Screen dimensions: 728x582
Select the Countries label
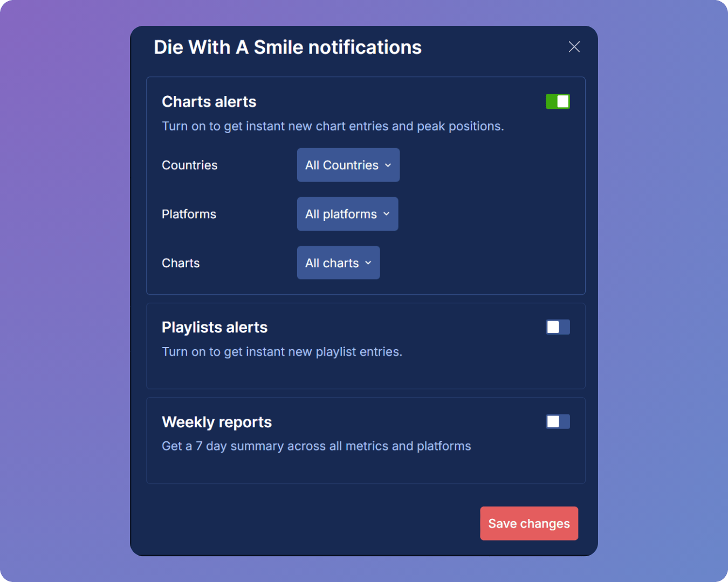(189, 165)
